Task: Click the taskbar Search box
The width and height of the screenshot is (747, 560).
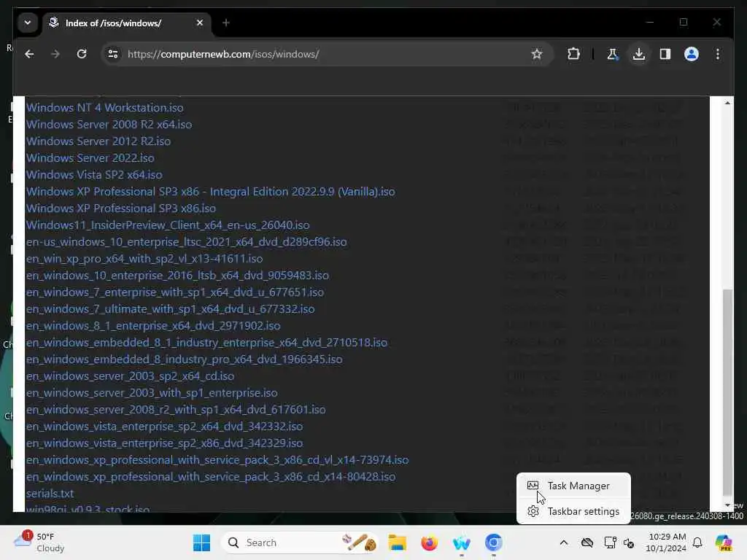Action: point(300,542)
